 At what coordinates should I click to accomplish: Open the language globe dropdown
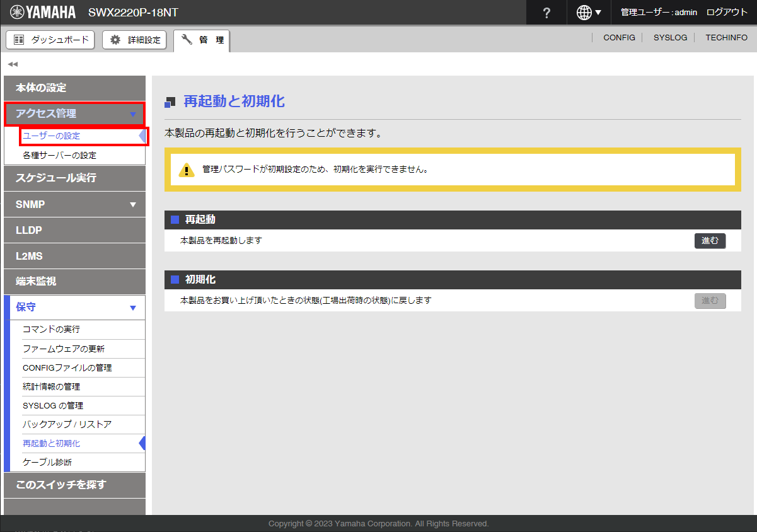click(589, 13)
